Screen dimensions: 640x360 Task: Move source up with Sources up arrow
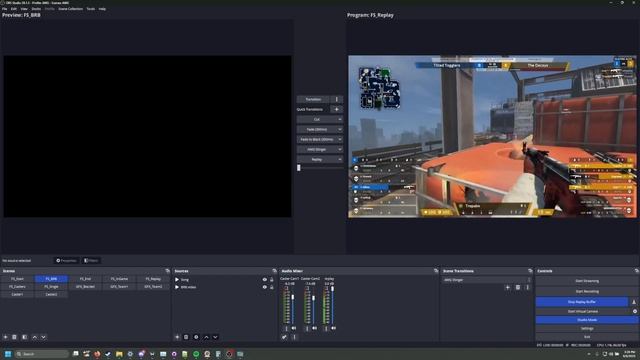206,337
